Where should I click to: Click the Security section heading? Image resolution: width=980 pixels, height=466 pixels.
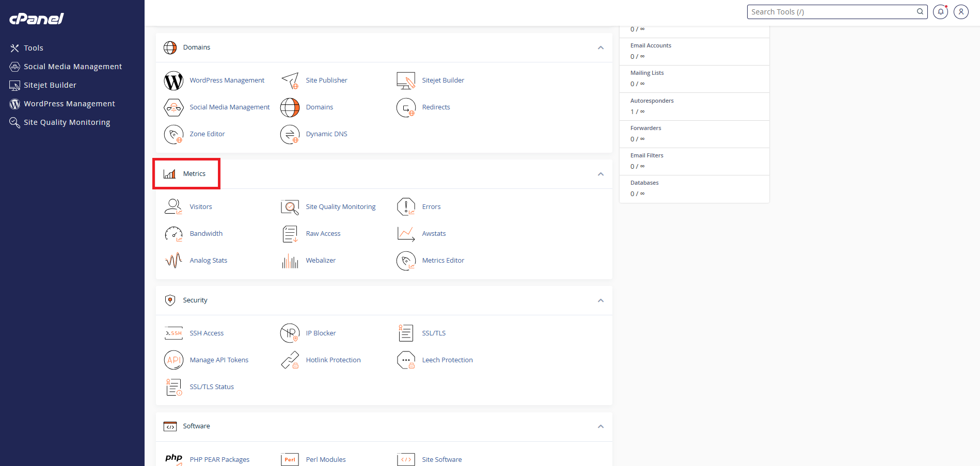point(195,300)
